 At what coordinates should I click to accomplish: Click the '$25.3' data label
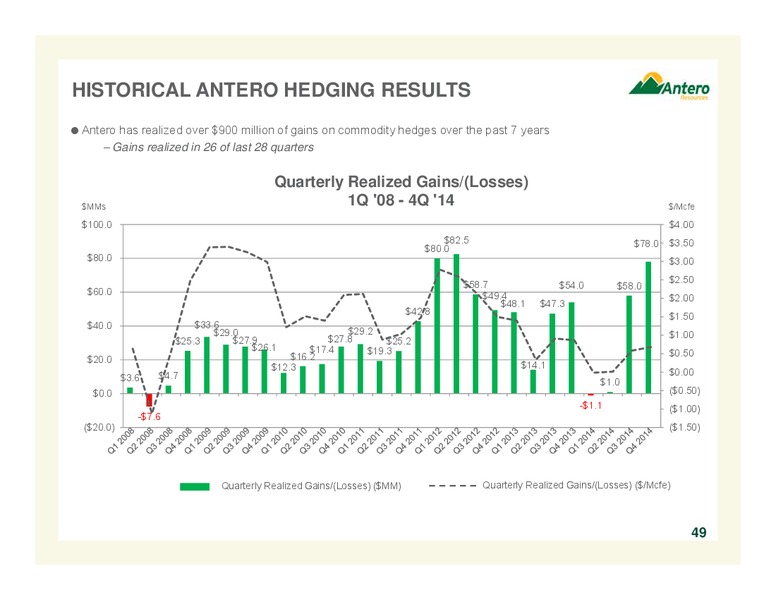[188, 341]
